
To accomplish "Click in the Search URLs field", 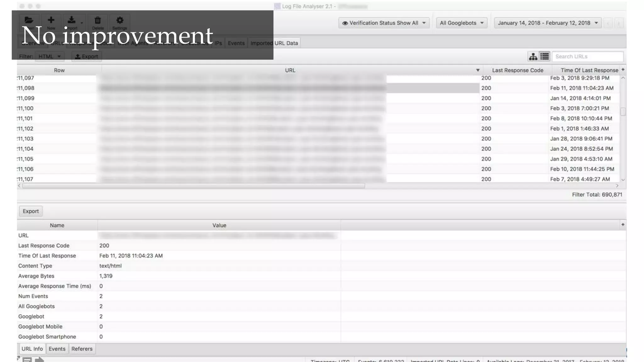I will tap(587, 57).
